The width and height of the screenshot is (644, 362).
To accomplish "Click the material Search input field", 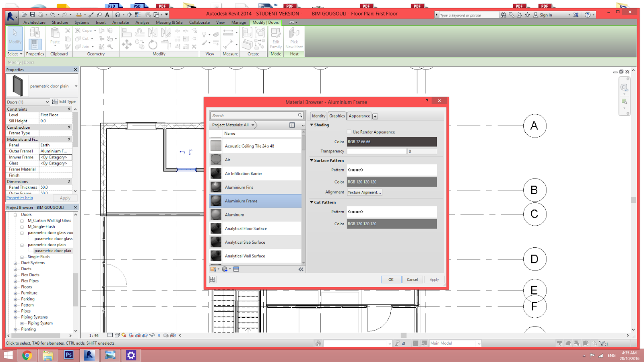I will (254, 115).
